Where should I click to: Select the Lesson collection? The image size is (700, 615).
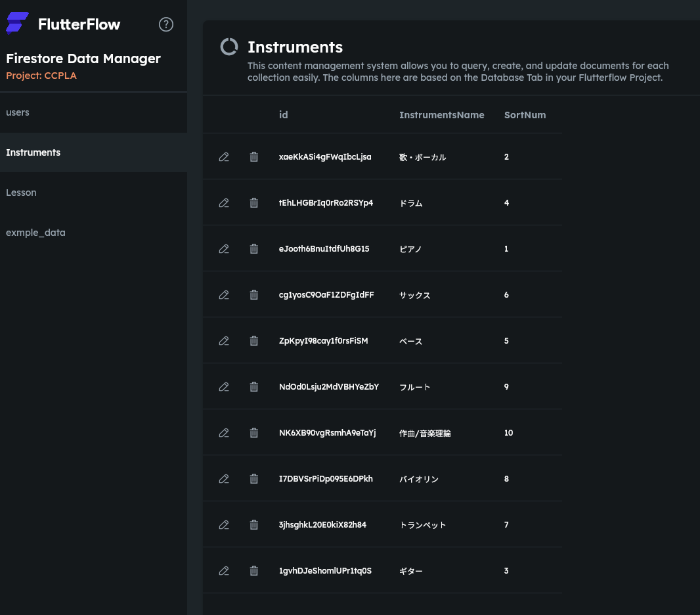[21, 193]
